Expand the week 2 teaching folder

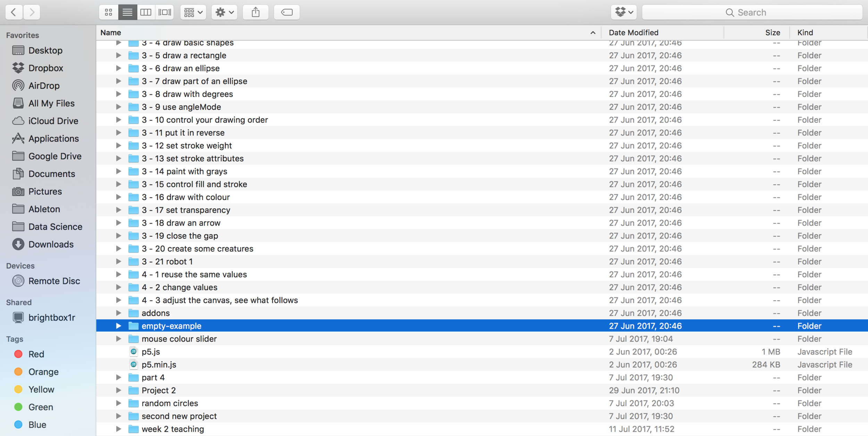[x=118, y=429]
